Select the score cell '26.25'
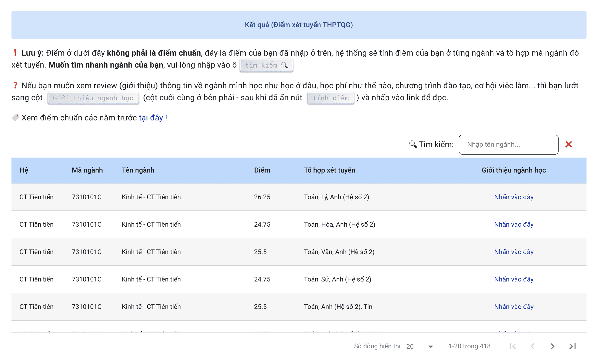This screenshot has width=596, height=364. 262,197
